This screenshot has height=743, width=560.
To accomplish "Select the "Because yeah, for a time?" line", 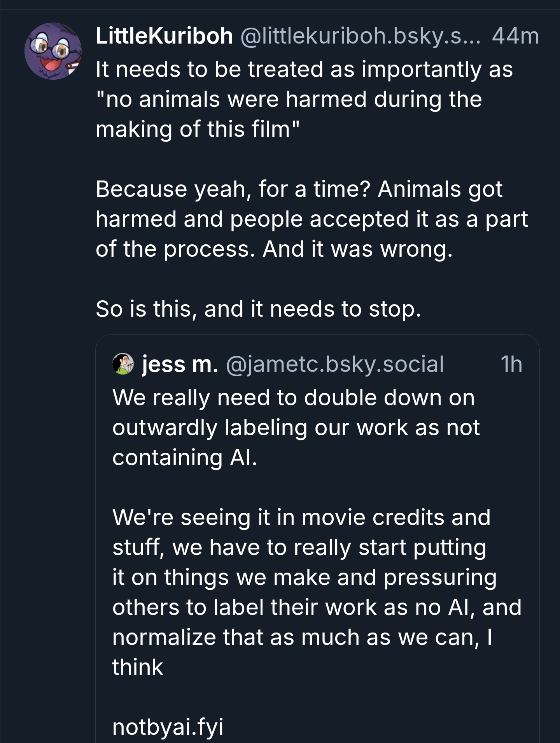I will [x=299, y=189].
